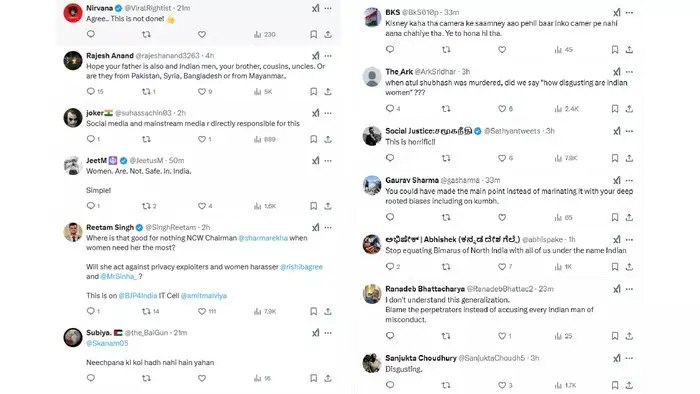700x394 pixels.
Task: Open Reetam Singh's profile name
Action: (x=110, y=227)
